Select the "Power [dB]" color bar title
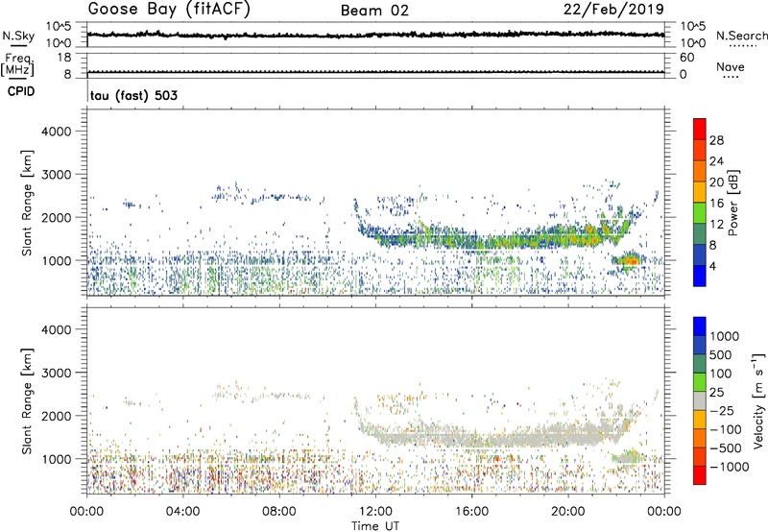 [732, 203]
